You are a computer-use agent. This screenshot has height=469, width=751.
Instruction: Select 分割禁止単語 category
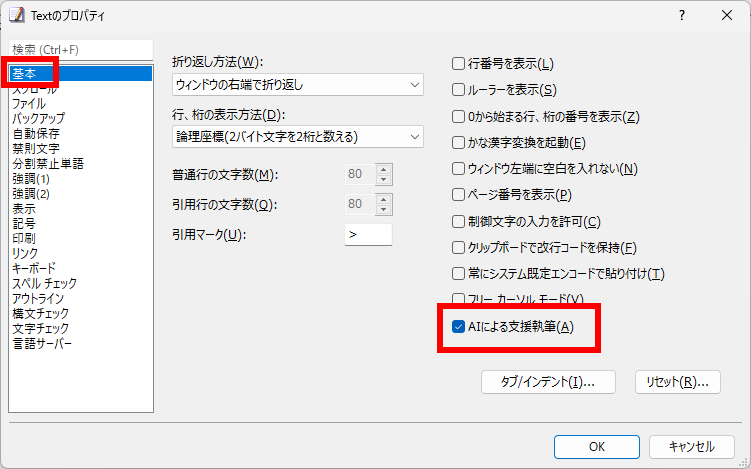[x=80, y=164]
